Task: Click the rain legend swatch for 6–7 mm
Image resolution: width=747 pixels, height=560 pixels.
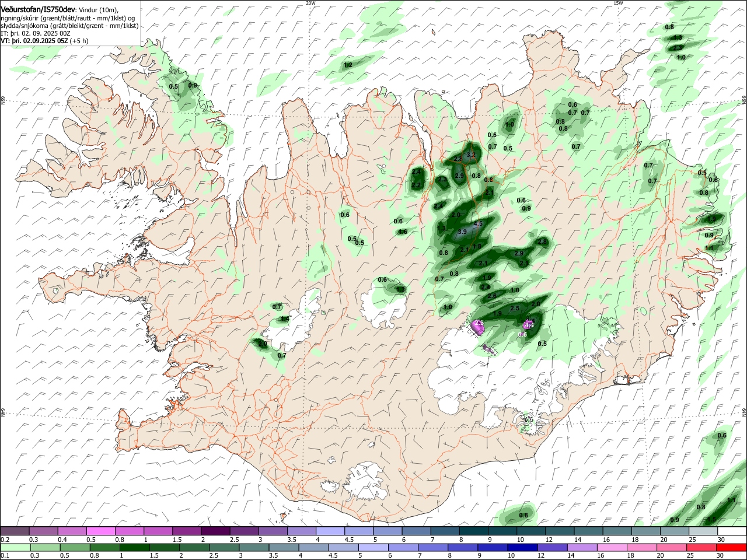Action: (x=403, y=547)
